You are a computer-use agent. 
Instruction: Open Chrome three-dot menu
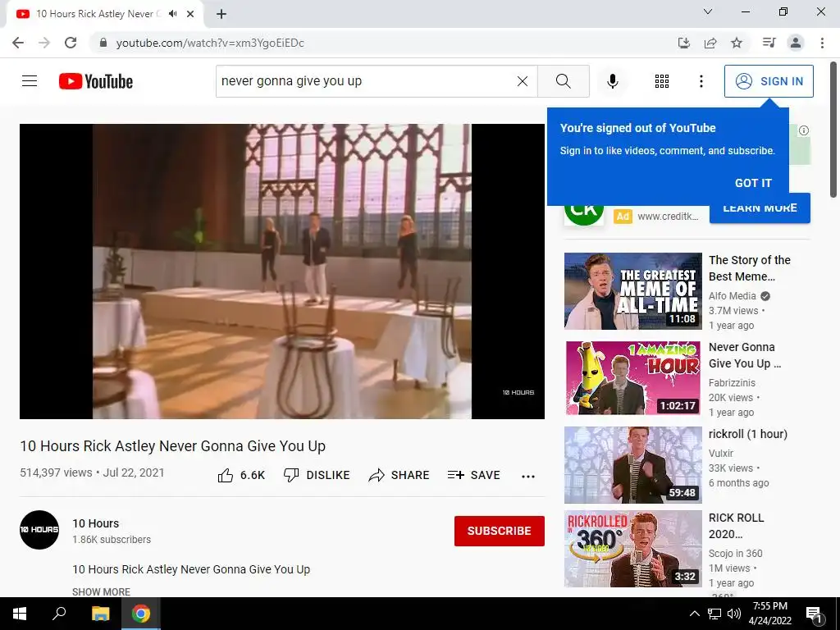tap(822, 43)
